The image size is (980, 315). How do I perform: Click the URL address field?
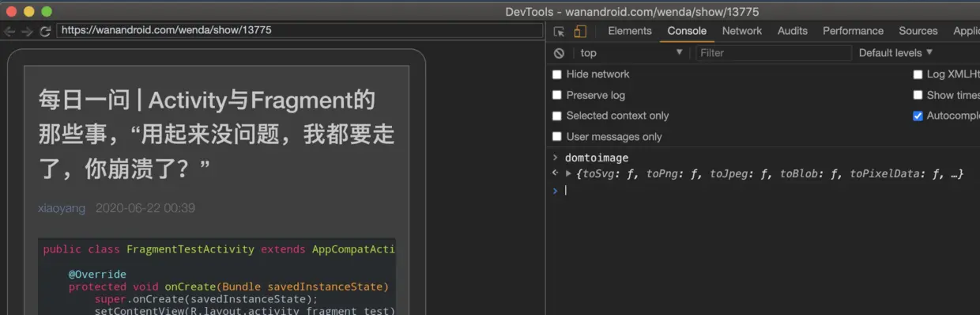click(x=300, y=31)
